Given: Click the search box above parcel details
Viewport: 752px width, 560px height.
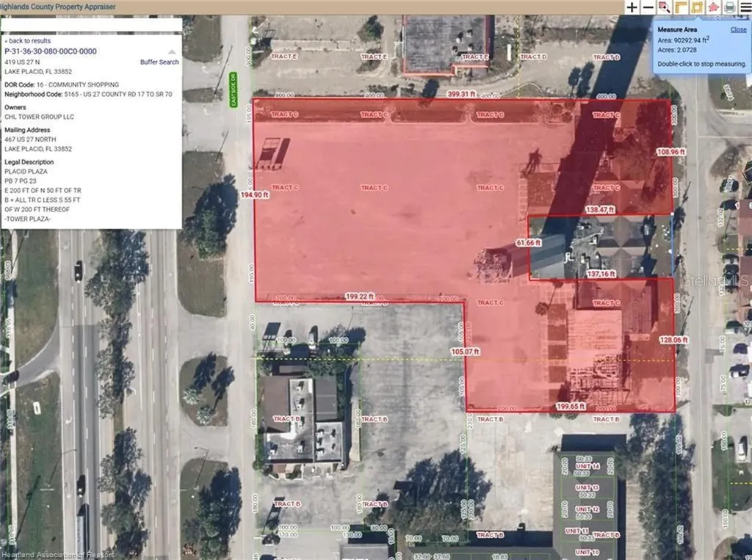Looking at the screenshot, I should 90,24.
